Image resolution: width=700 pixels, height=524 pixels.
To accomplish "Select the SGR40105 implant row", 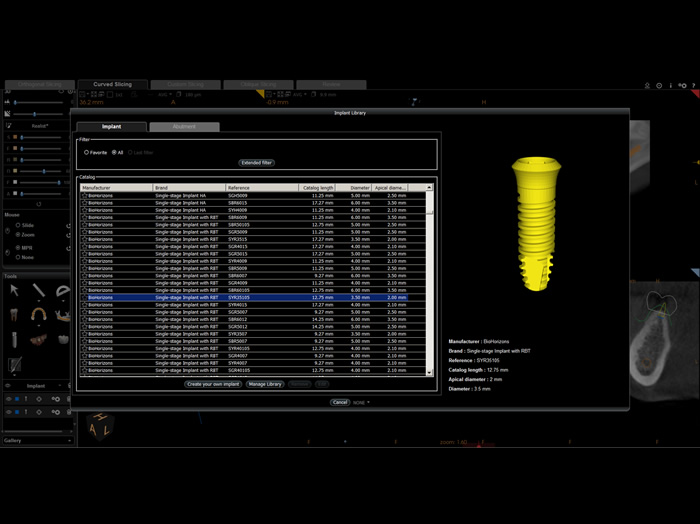I will (x=244, y=370).
